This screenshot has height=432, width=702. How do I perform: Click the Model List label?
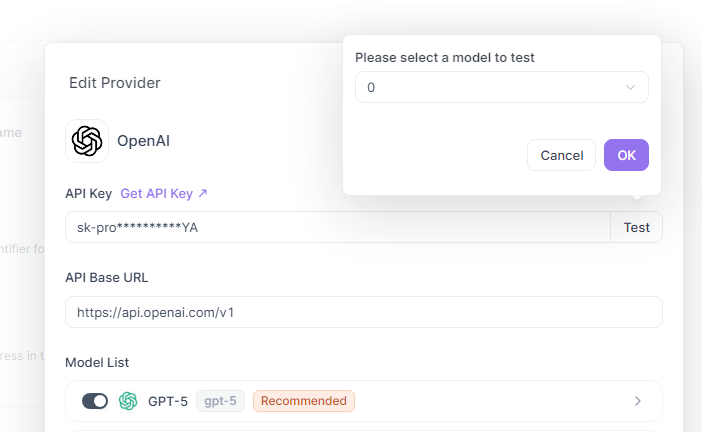click(97, 362)
